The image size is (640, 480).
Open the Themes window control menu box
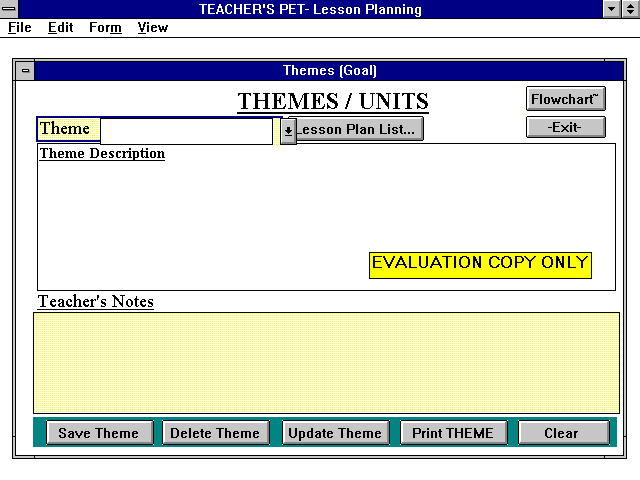tap(26, 71)
